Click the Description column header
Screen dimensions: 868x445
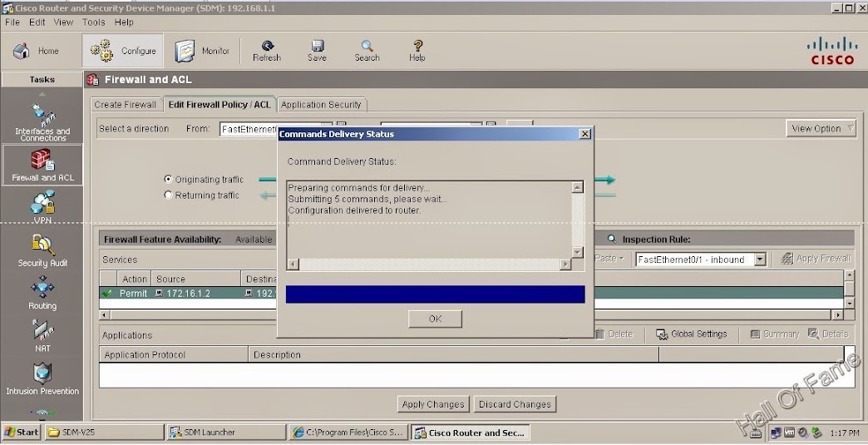click(x=454, y=355)
